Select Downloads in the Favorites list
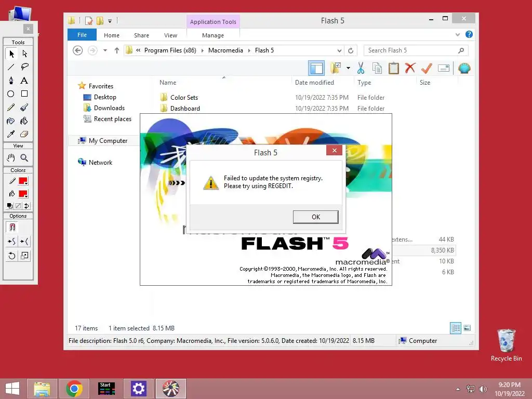The image size is (532, 399). [109, 108]
